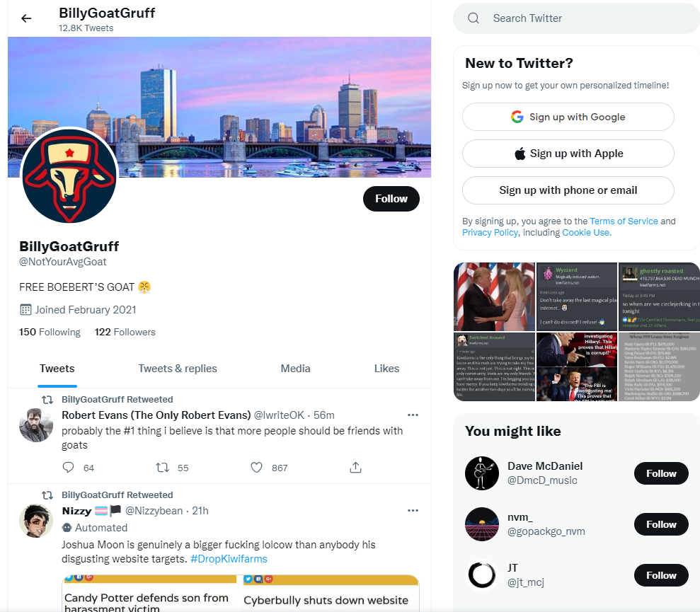The height and width of the screenshot is (612, 700).
Task: Follow JT suggested account
Action: point(661,575)
